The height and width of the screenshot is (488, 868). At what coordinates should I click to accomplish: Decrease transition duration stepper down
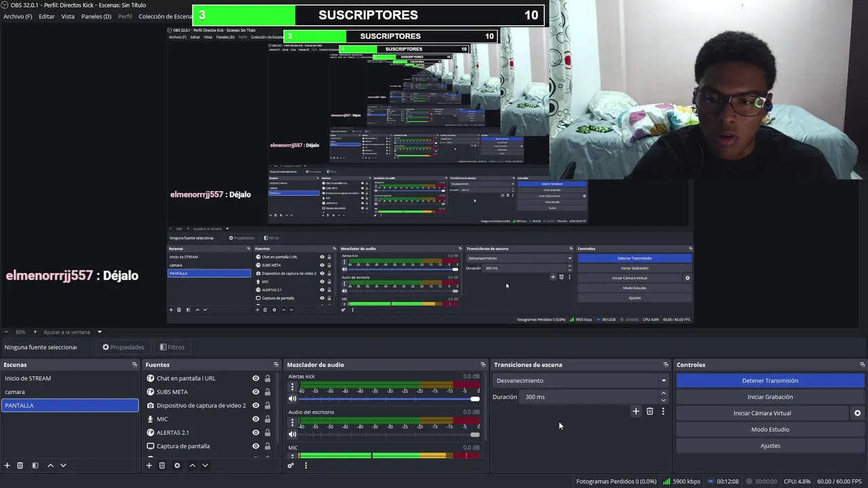tap(664, 401)
